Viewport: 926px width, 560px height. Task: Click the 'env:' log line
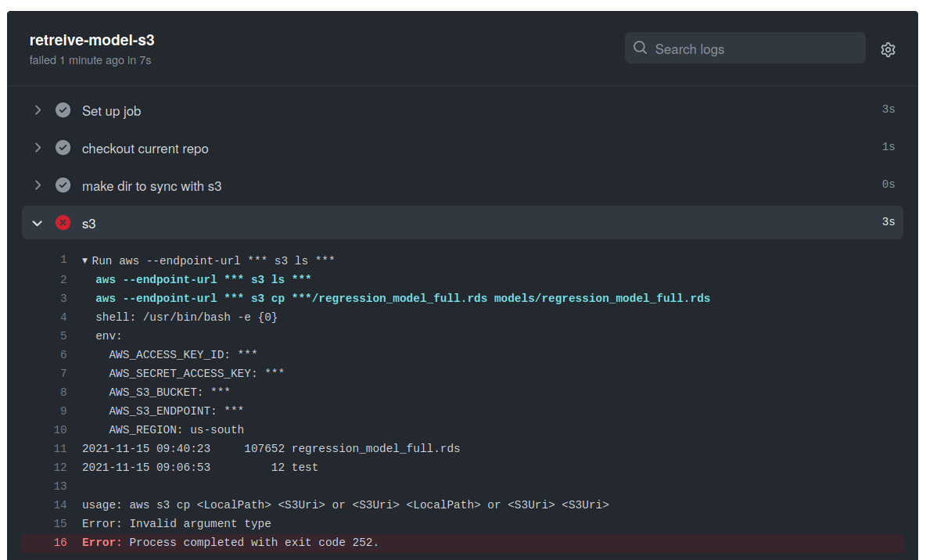109,336
